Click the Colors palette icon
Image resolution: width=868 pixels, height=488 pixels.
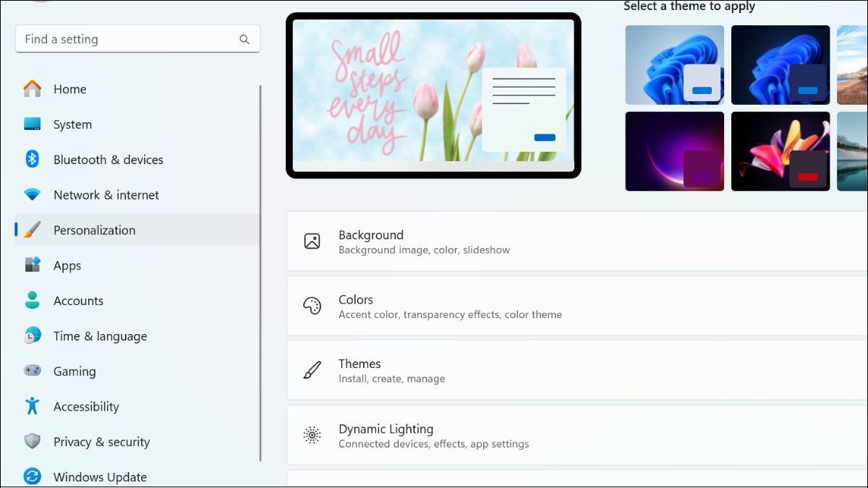tap(312, 306)
